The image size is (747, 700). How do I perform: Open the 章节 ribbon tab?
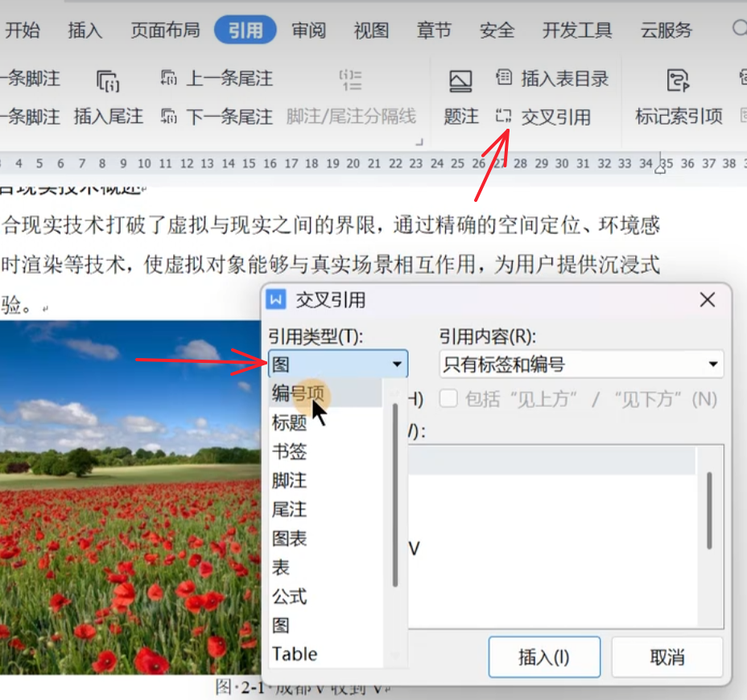point(434,31)
